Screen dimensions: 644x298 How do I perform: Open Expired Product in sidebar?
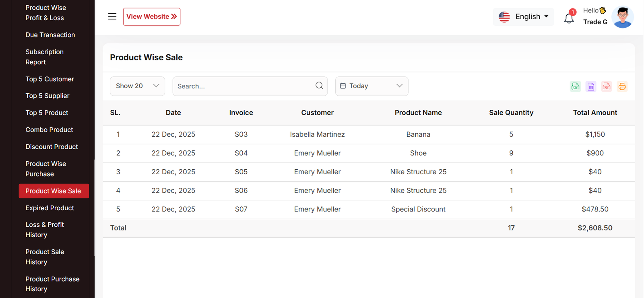point(50,208)
